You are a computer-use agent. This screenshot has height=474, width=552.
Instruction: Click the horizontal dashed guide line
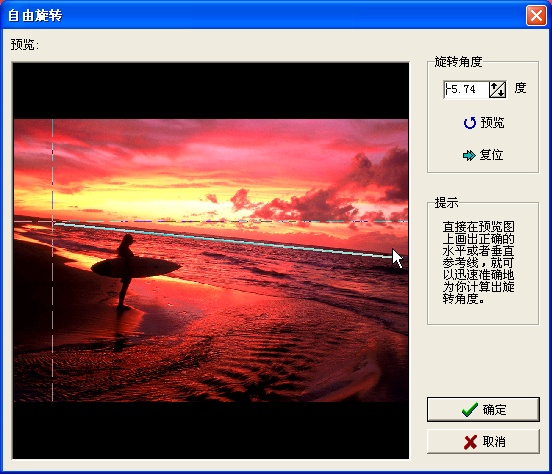coord(211,222)
